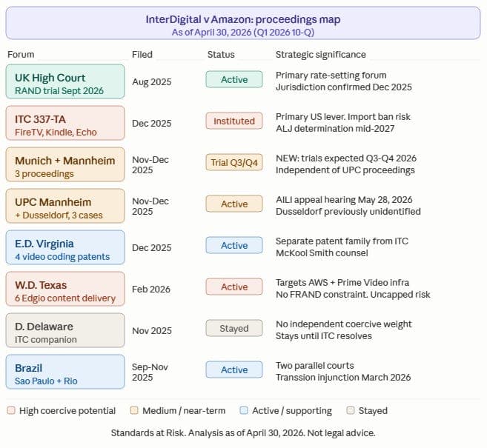The height and width of the screenshot is (448, 487).
Task: Click 'No independent coercive weight' text
Action: [x=343, y=324]
